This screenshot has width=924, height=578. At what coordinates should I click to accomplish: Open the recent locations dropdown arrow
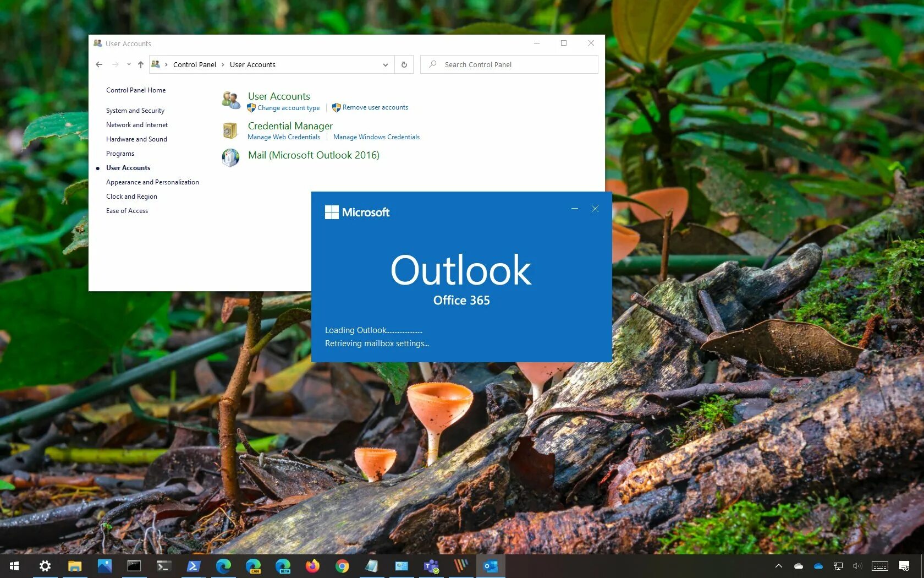129,64
